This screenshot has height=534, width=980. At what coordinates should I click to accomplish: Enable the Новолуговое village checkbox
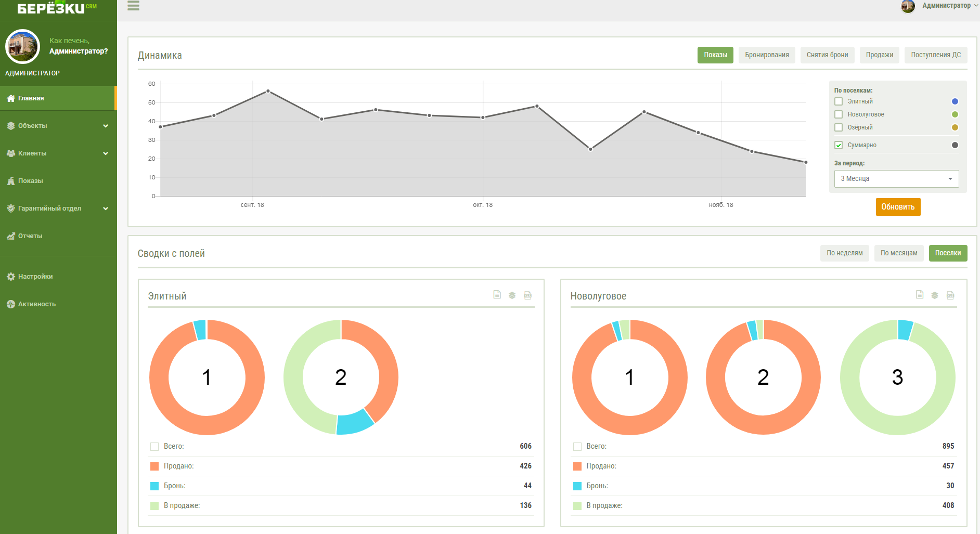pyautogui.click(x=839, y=114)
